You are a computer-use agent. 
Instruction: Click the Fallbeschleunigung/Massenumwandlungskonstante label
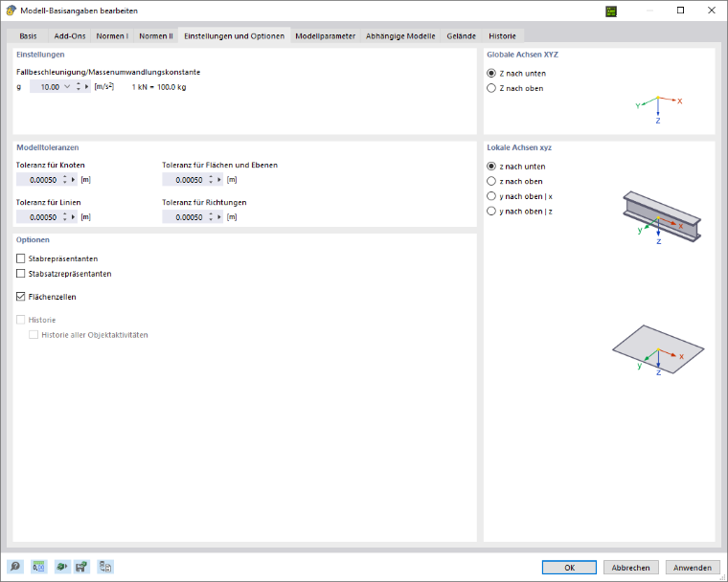[108, 72]
